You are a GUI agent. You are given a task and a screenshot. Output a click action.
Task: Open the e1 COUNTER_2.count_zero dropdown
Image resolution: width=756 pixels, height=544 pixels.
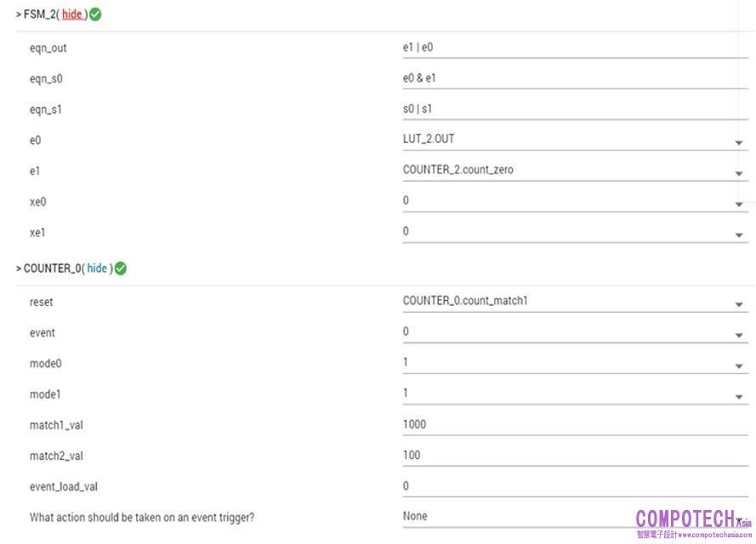tap(739, 173)
